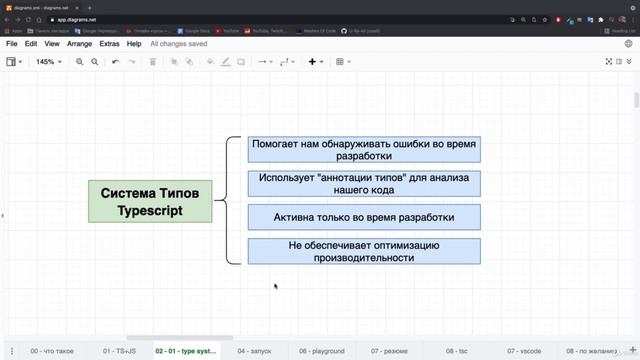The image size is (640, 360).
Task: Open the Google Docs bookmark
Action: [194, 31]
